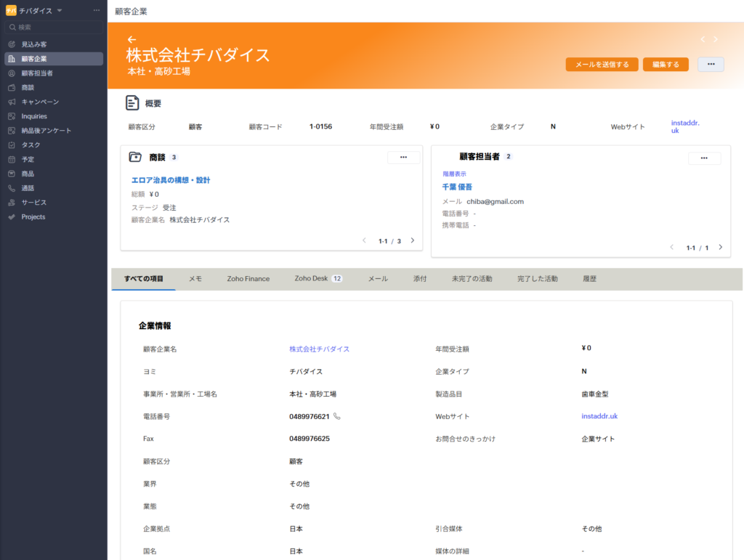The image size is (744, 560).
Task: Open the Zoho Finance tab
Action: pyautogui.click(x=248, y=279)
